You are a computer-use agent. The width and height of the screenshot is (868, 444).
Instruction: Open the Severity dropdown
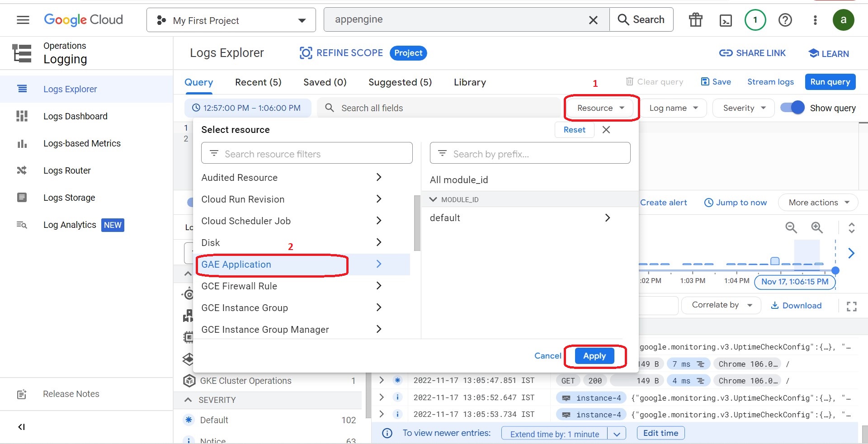[x=743, y=108]
